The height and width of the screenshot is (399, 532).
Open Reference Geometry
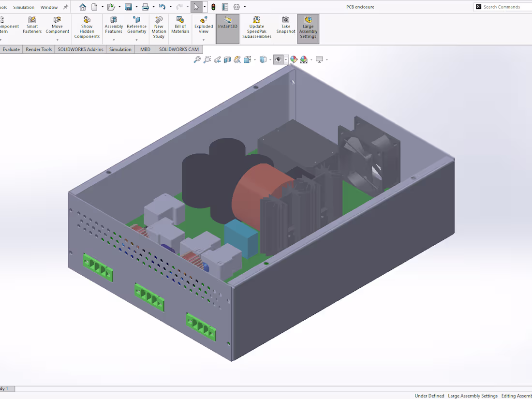coord(137,26)
